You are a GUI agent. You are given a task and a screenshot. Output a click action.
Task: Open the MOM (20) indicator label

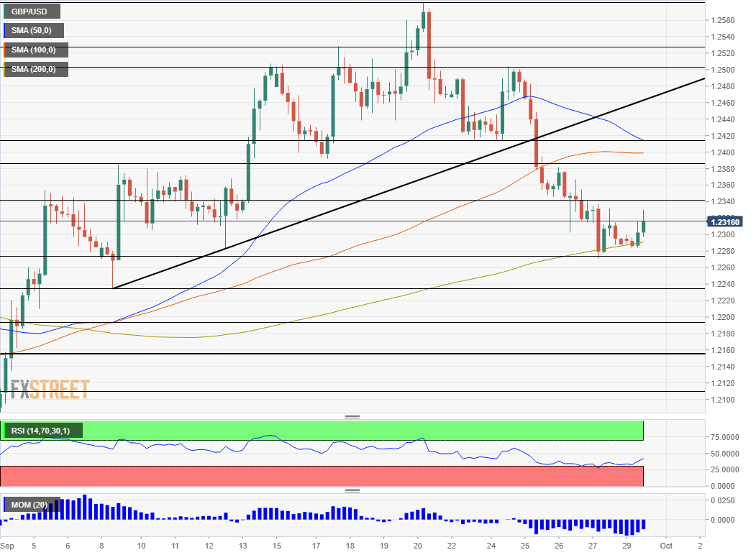pyautogui.click(x=29, y=505)
